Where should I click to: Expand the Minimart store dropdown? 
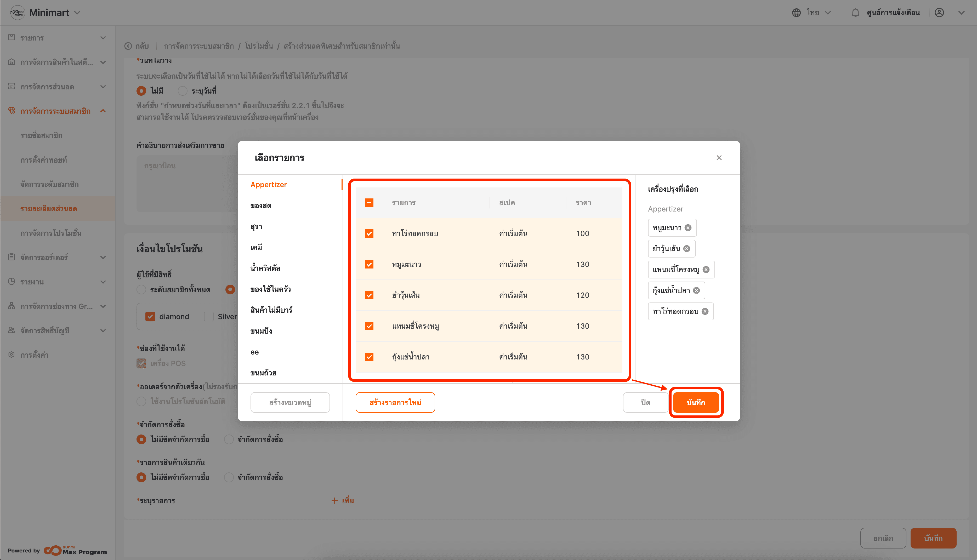click(x=77, y=13)
